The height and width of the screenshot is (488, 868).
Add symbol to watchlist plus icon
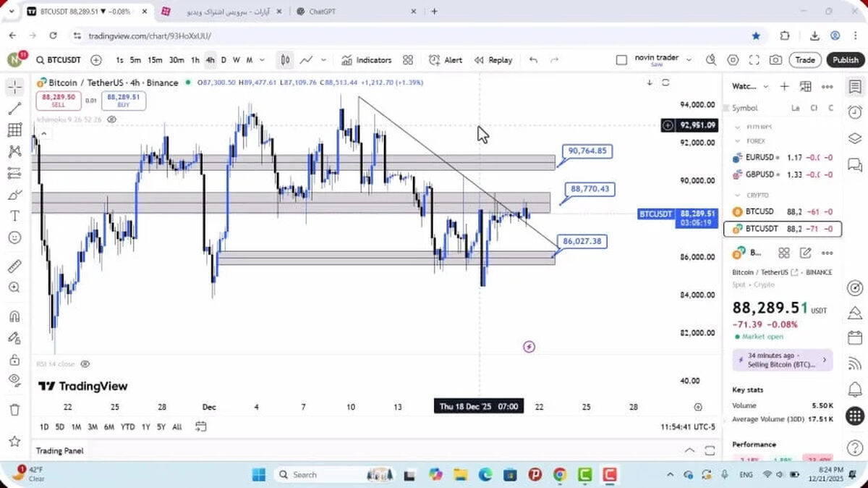(x=784, y=86)
